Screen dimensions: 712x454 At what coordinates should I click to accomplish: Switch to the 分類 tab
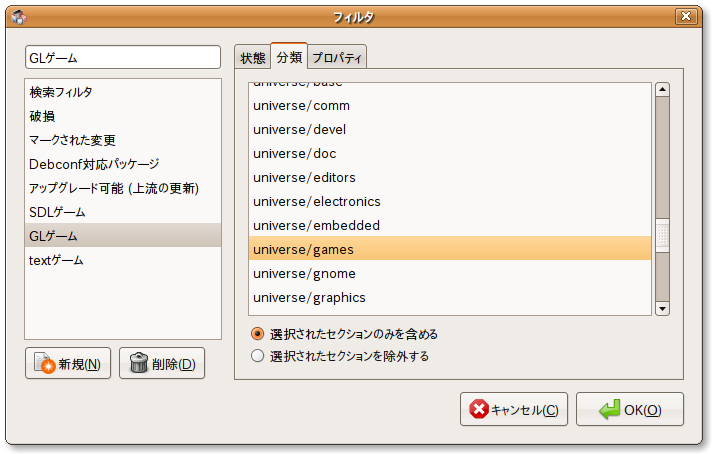pyautogui.click(x=289, y=57)
